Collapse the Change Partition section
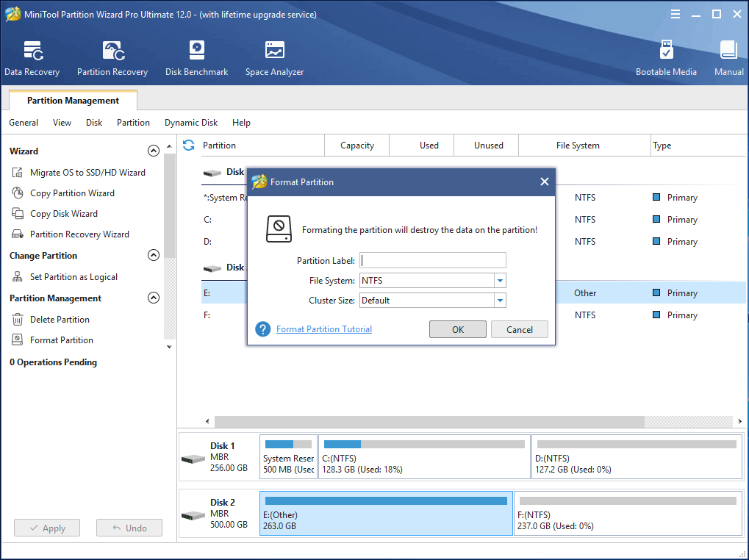749x560 pixels. [153, 255]
